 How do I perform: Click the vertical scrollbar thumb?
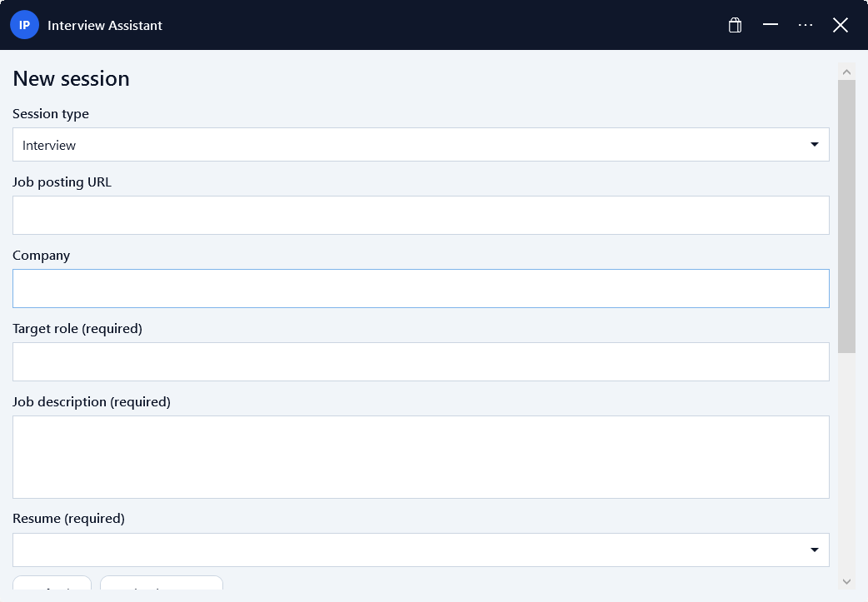pyautogui.click(x=846, y=216)
